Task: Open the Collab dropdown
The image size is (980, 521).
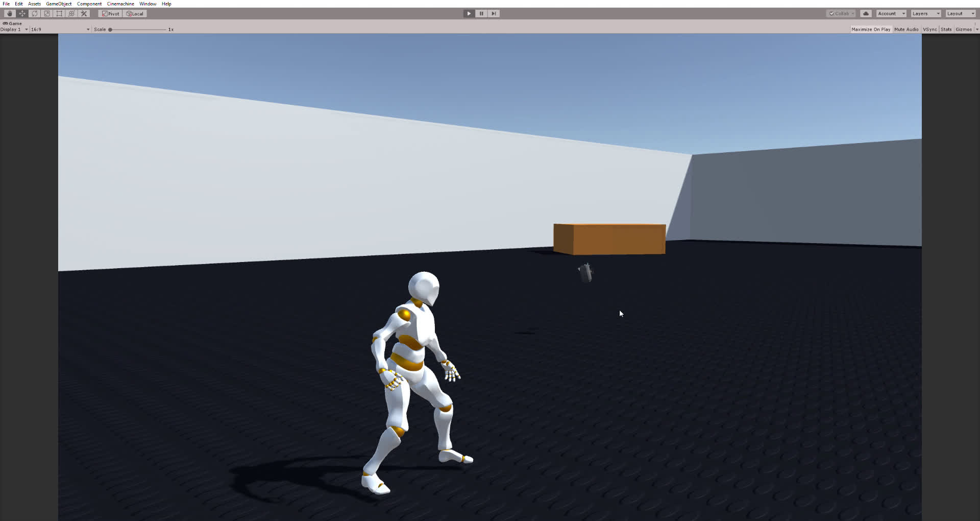Action: pyautogui.click(x=841, y=14)
